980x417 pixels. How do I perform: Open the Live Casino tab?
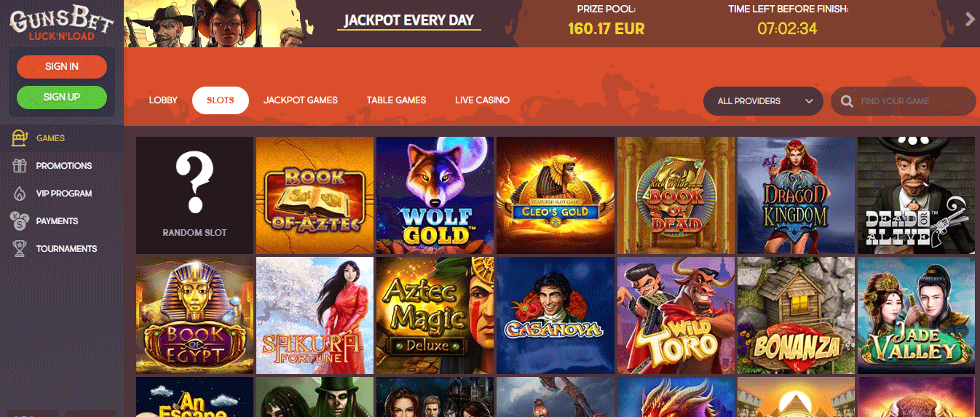click(482, 100)
